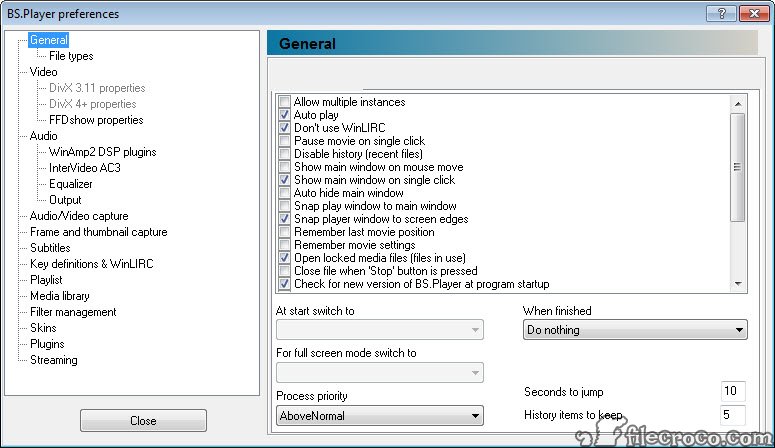Select Frame and thumbnail capture
The width and height of the screenshot is (775, 448).
click(98, 232)
